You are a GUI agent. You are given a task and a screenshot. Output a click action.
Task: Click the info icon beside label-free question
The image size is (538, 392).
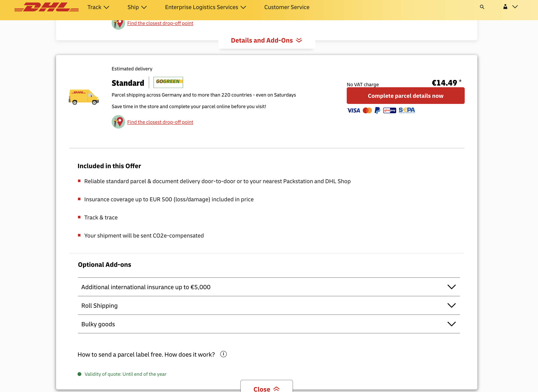pyautogui.click(x=223, y=354)
